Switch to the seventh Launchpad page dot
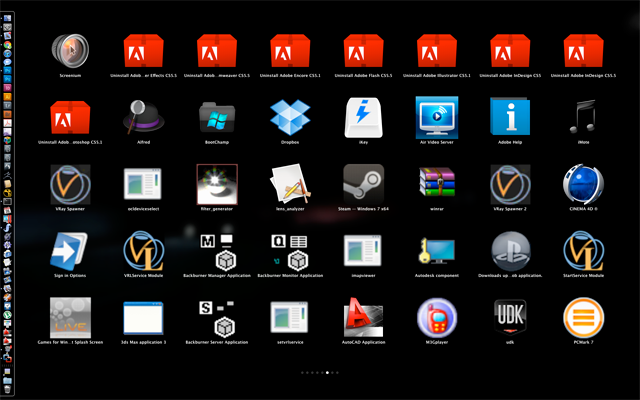 click(x=332, y=372)
